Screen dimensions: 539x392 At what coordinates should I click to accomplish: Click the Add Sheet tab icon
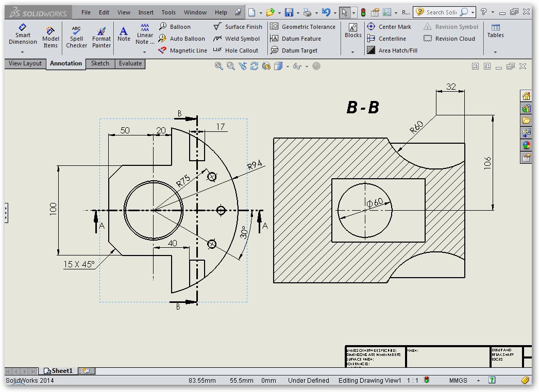86,371
